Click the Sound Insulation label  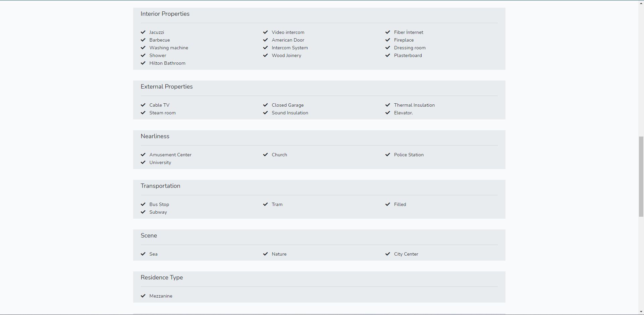coord(290,113)
